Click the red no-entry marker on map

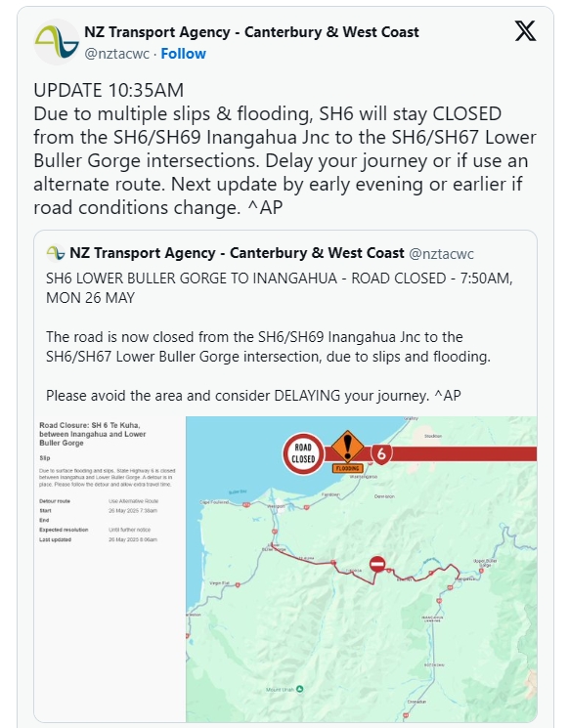[377, 564]
